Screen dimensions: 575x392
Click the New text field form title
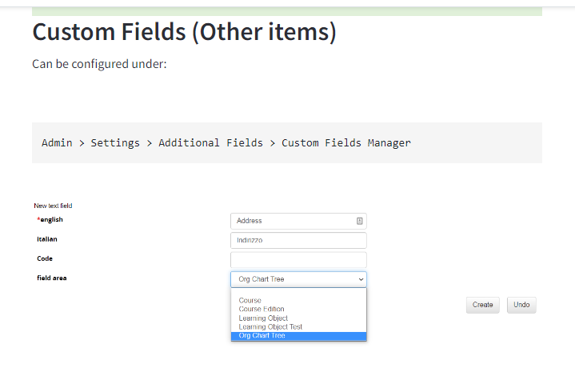coord(53,206)
